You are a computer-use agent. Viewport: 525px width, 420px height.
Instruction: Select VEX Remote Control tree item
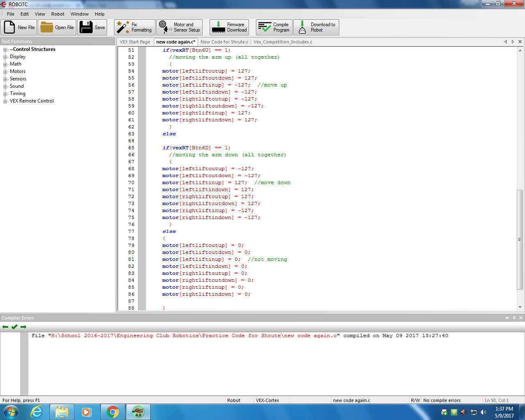point(32,101)
